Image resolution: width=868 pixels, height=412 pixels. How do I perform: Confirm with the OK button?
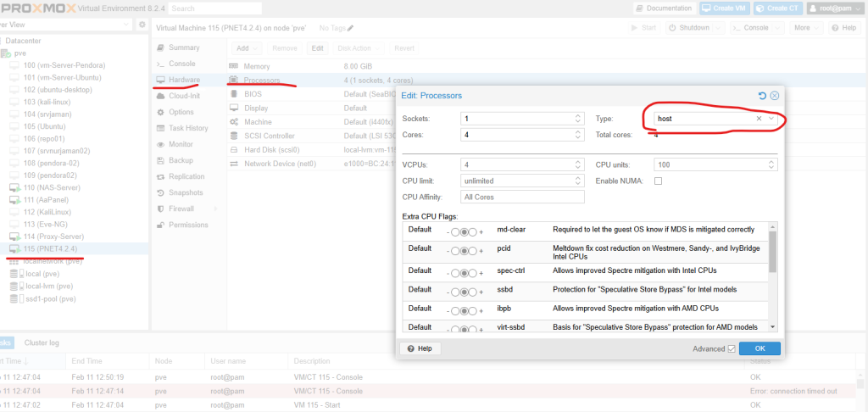point(759,348)
